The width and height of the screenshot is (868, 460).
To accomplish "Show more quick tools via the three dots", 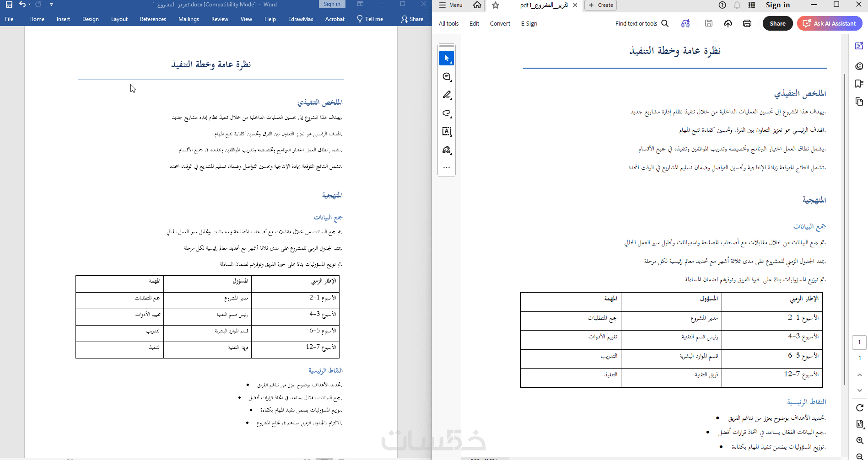I will click(447, 168).
